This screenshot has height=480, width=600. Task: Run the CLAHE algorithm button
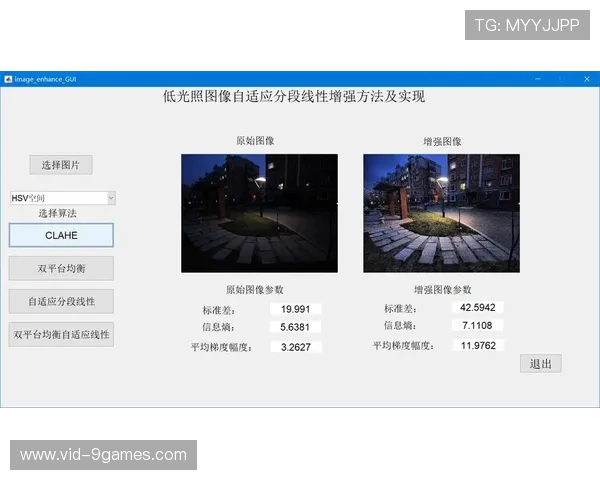coord(61,235)
